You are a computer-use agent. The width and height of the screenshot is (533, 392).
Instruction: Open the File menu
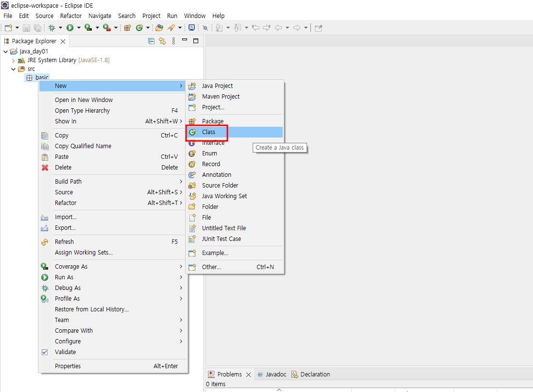coord(8,16)
